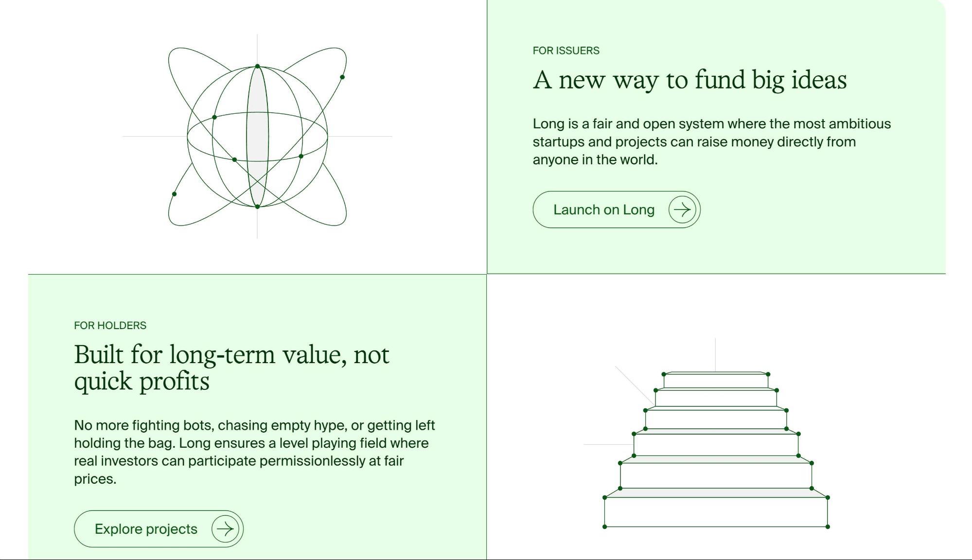Viewport: 972px width, 560px height.
Task: Click the paragraph starting No more fighting bots
Action: tap(254, 452)
